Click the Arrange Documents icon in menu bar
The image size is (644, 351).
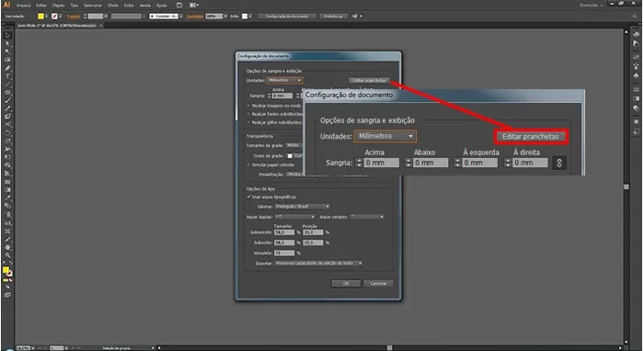pos(193,6)
